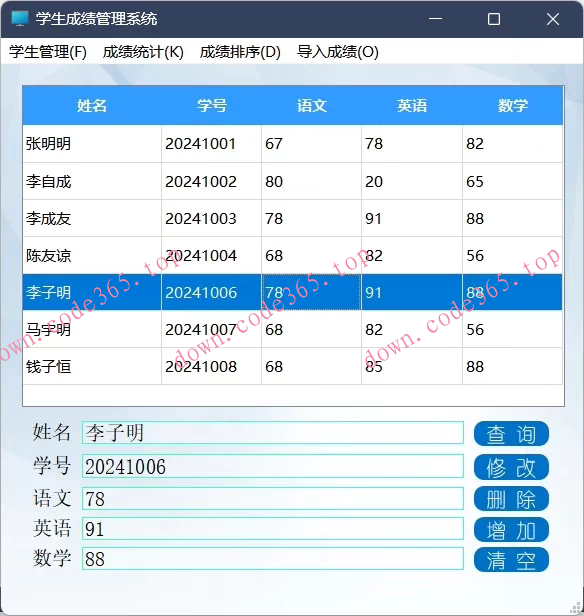The image size is (584, 616).
Task: Click 张明明's 数学 score 82
Action: click(x=513, y=144)
